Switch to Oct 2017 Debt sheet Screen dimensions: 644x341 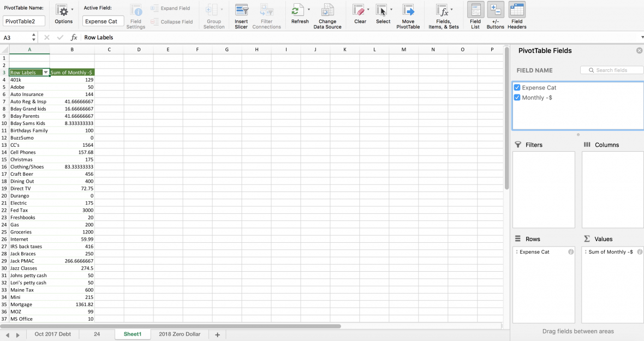pyautogui.click(x=52, y=334)
